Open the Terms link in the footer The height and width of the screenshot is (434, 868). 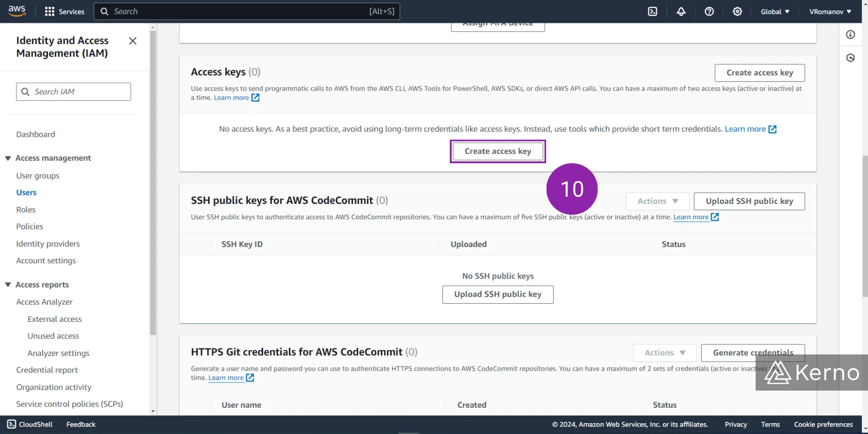coord(770,425)
